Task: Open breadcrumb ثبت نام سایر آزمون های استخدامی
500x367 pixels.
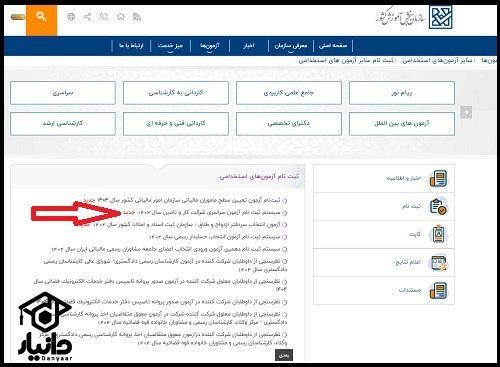Action: coord(346,61)
